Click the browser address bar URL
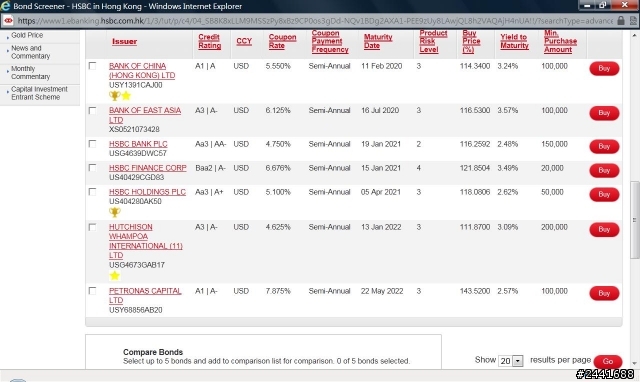 (315, 20)
